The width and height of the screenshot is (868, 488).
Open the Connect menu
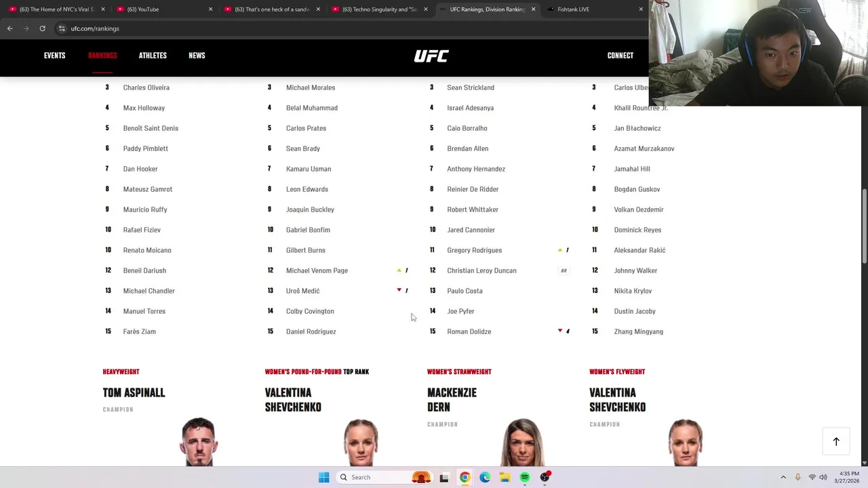(x=620, y=56)
